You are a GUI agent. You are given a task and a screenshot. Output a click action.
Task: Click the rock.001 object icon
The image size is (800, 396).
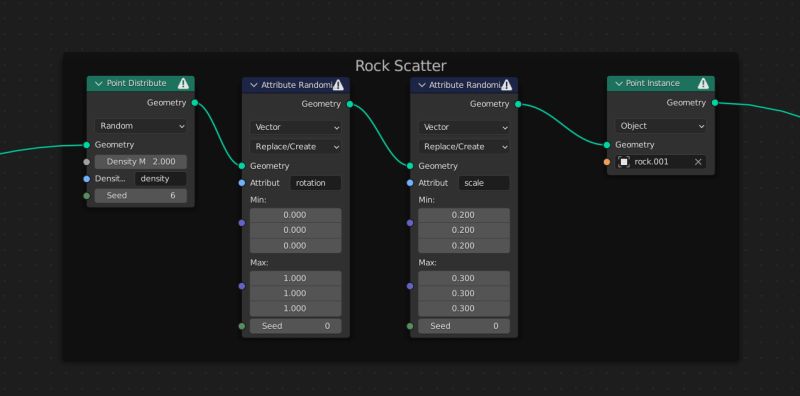(x=624, y=162)
